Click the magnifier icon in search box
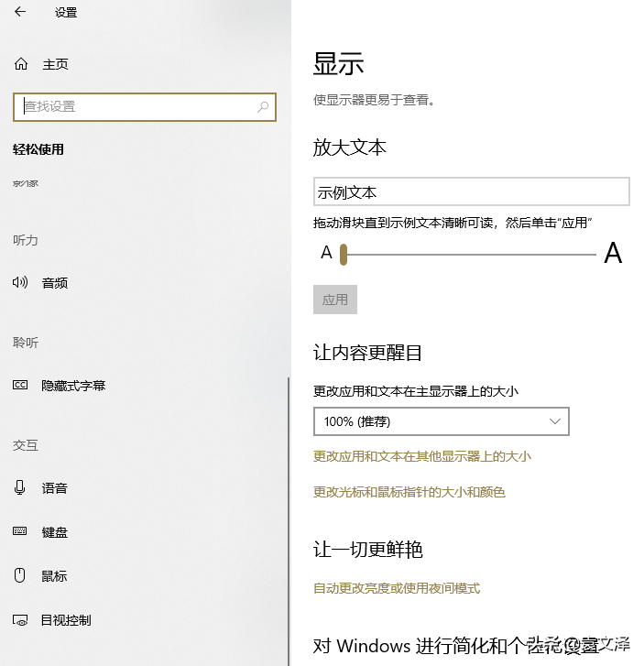Screen dimensions: 644x666 point(264,107)
